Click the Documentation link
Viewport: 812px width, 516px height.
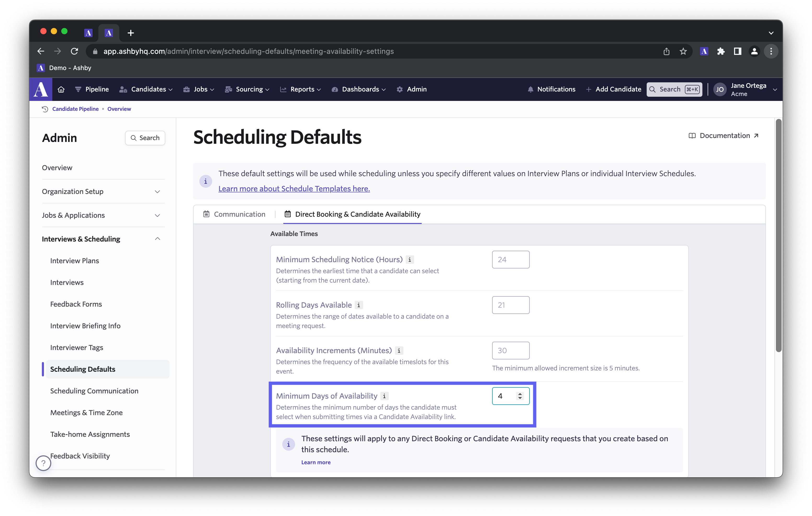724,135
